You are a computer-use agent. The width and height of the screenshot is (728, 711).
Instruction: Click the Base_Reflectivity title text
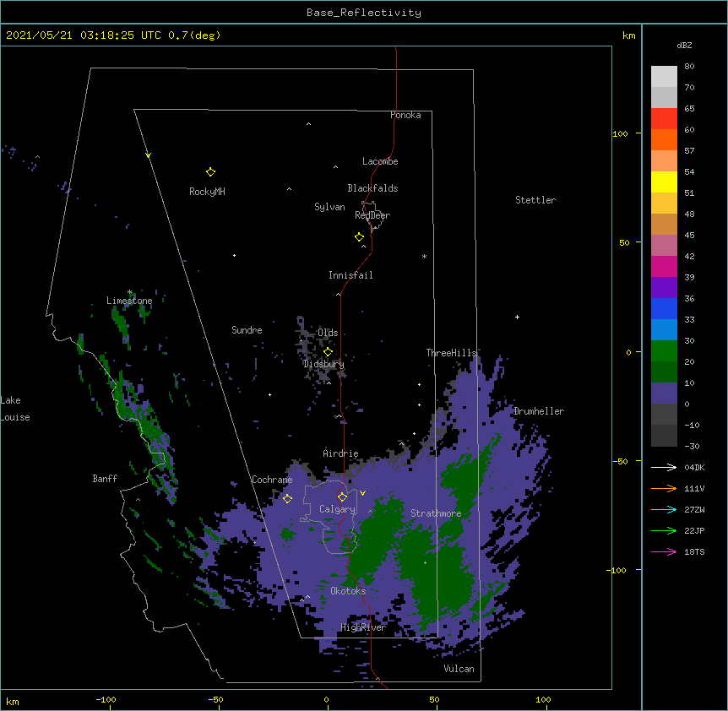coord(363,13)
